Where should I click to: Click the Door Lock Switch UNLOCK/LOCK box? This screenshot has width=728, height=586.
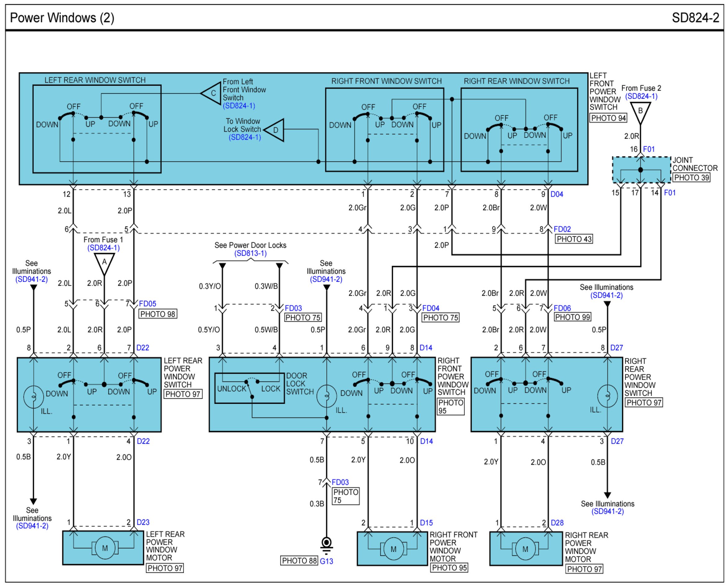coord(249,388)
